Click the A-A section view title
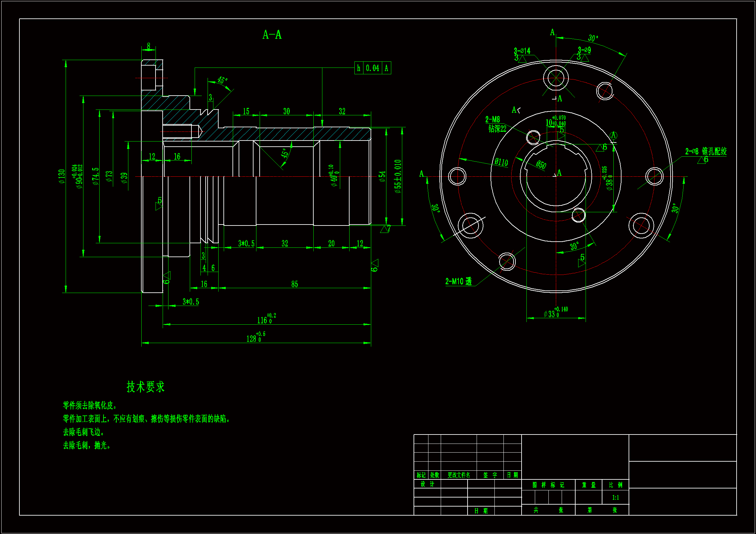 click(x=272, y=35)
